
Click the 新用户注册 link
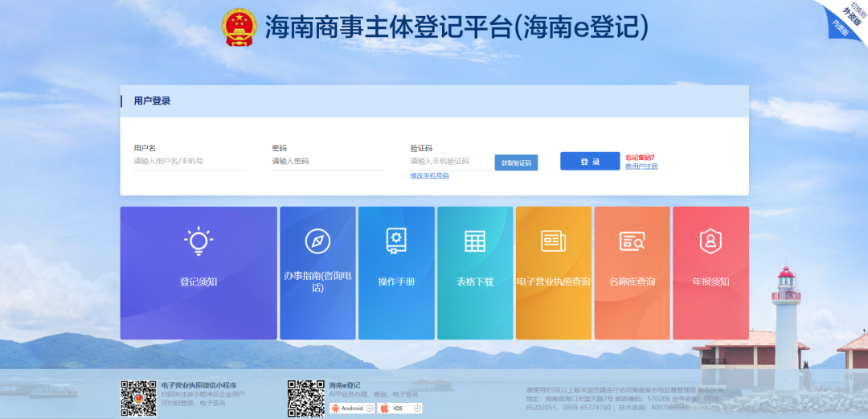click(641, 166)
